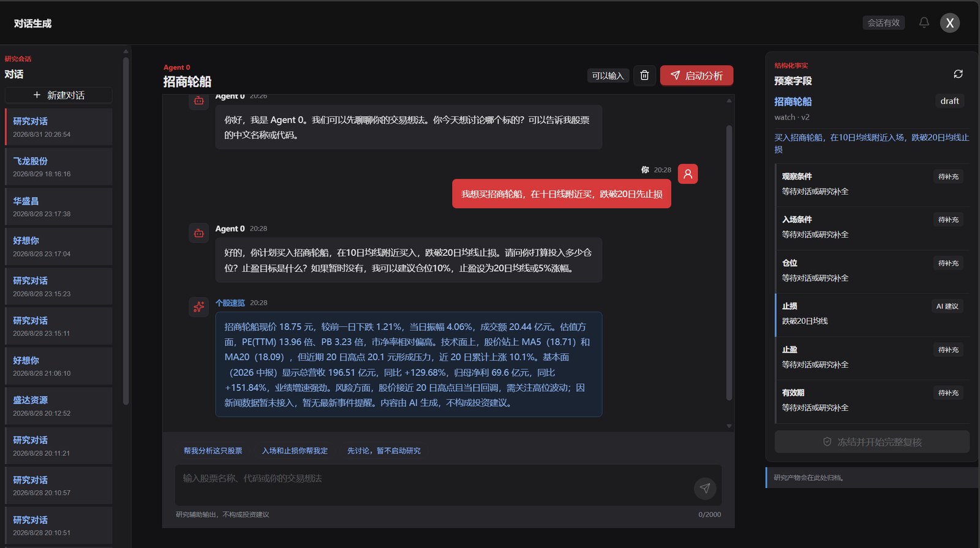
Task: Click the top Agent 0 robot icon at 20:26
Action: [199, 100]
